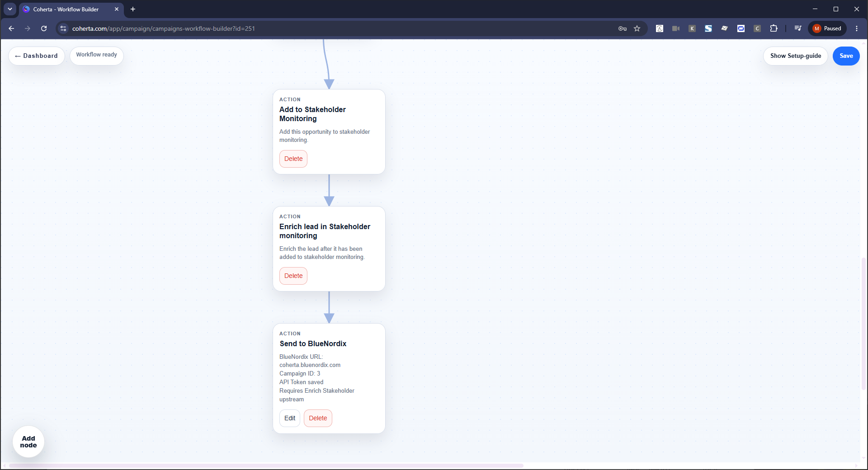Open site information icon in address bar
Viewport: 868px width, 470px height.
pos(63,28)
